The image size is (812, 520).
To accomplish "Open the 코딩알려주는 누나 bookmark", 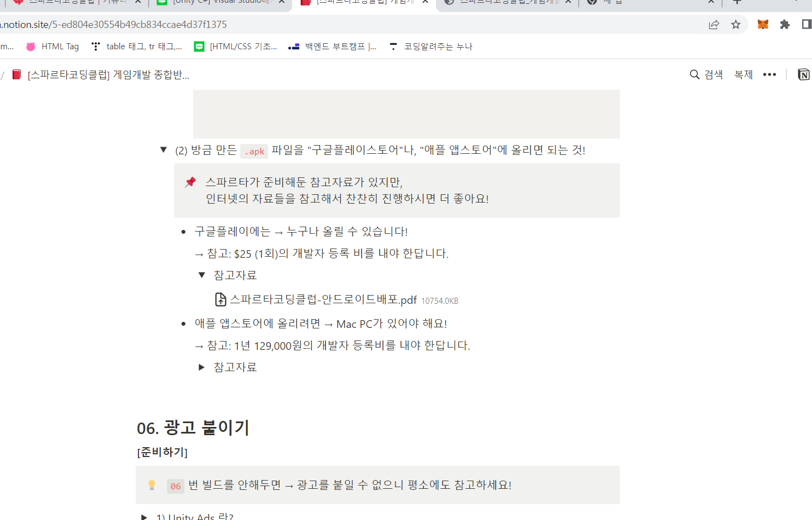I will pyautogui.click(x=431, y=47).
